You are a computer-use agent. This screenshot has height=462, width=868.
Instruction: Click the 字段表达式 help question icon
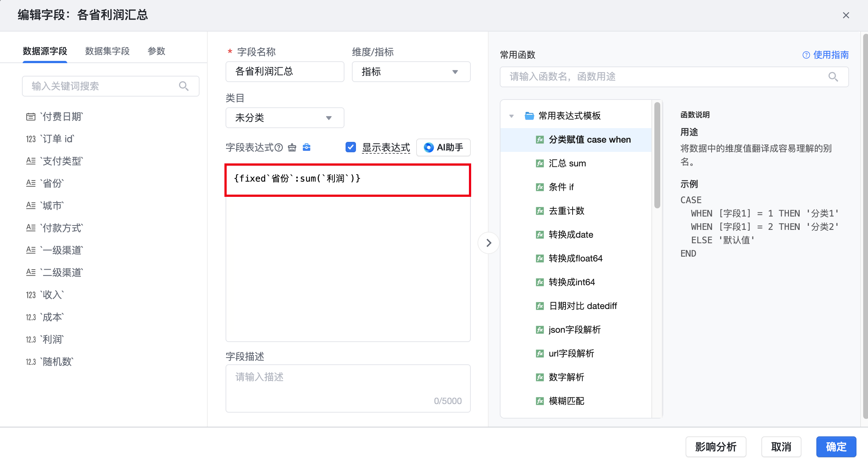tap(279, 148)
